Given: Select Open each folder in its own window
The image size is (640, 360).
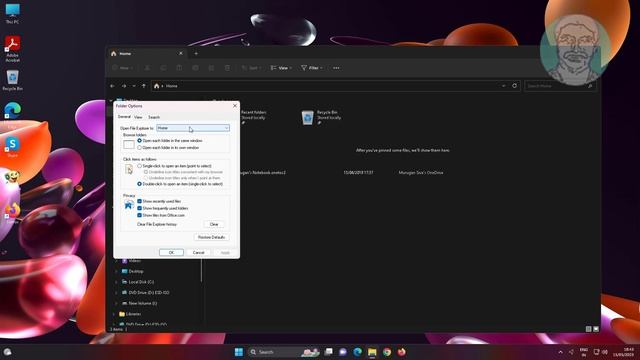Looking at the screenshot, I should (168, 147).
